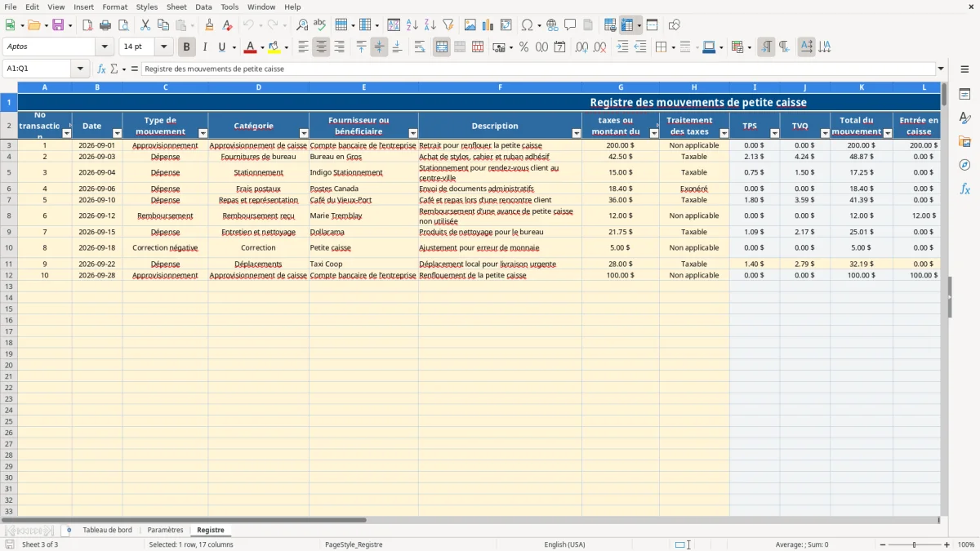Click the Cut scissors icon
Viewport: 980px width, 551px height.
(x=145, y=25)
